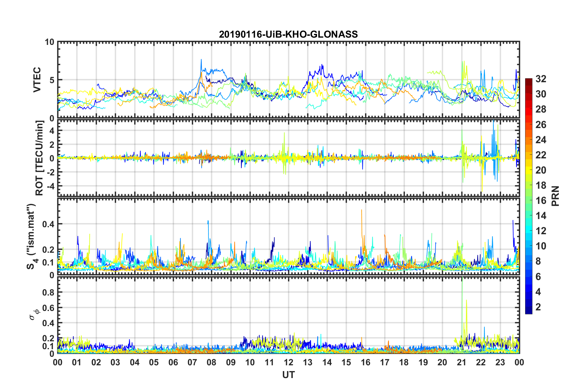Select x-axis tick label 18

404,362
